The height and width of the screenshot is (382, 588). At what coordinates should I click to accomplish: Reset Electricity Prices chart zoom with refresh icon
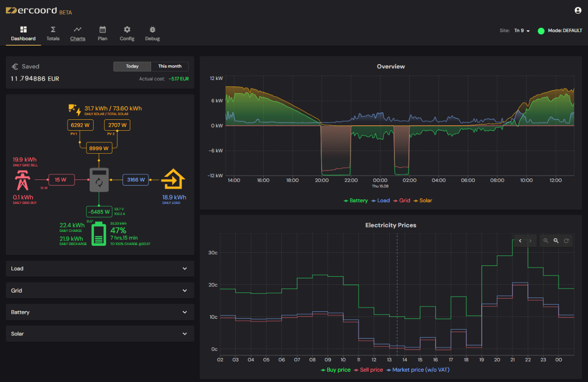tap(566, 241)
